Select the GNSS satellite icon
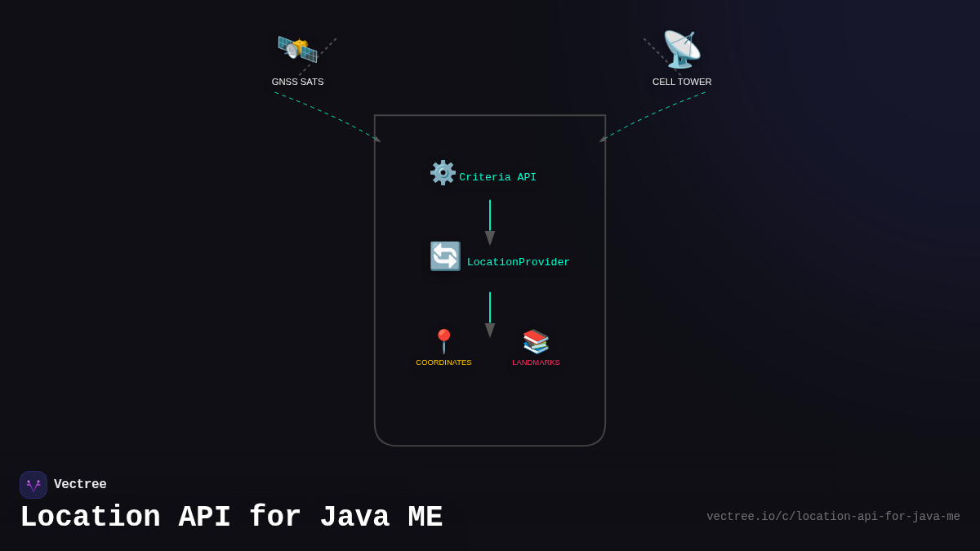Viewport: 980px width, 551px height. (297, 49)
